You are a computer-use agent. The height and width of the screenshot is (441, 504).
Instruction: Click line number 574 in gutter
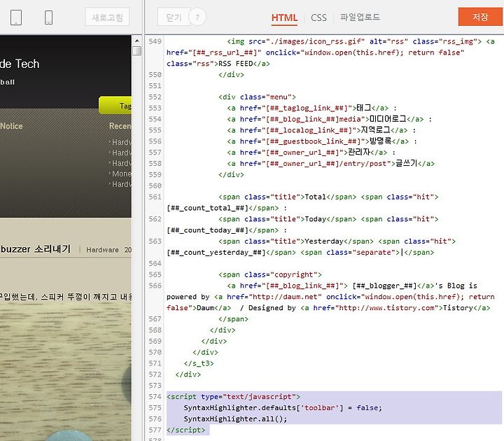[x=155, y=397]
